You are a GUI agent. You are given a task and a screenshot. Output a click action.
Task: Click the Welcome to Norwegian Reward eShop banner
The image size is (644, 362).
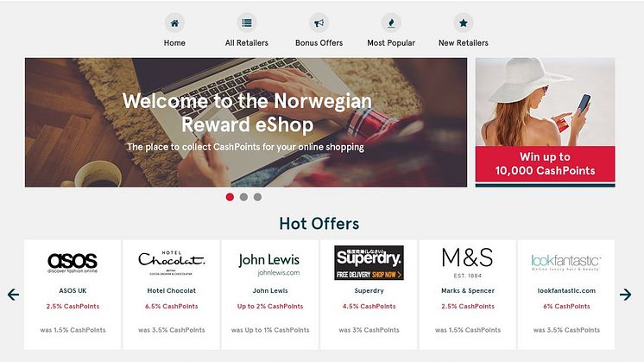(246, 123)
